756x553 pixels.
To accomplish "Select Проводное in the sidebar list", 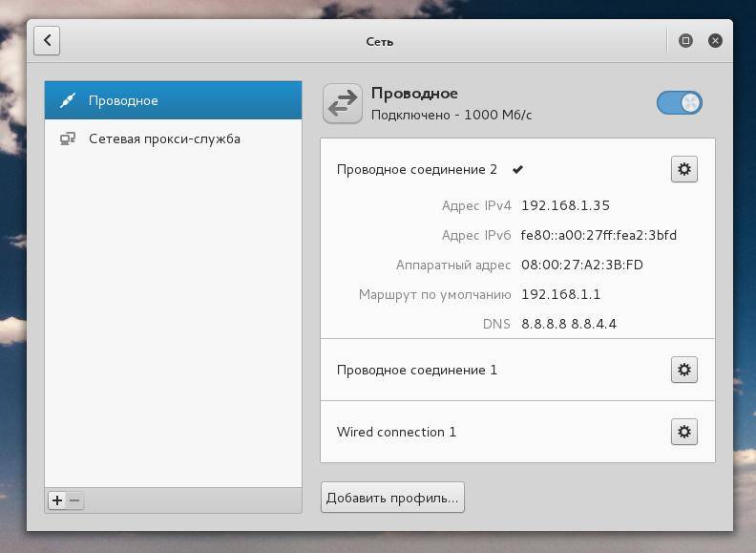I will 173,100.
